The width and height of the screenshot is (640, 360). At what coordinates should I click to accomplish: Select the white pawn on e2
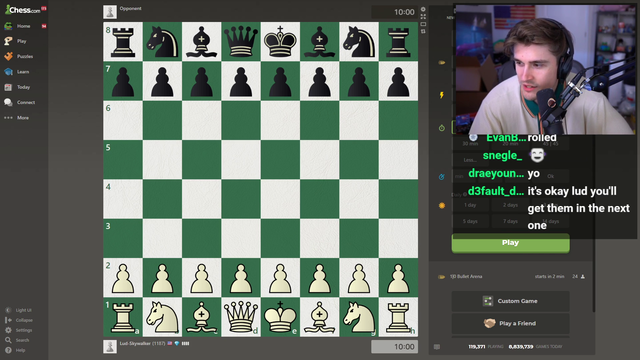[x=280, y=278]
